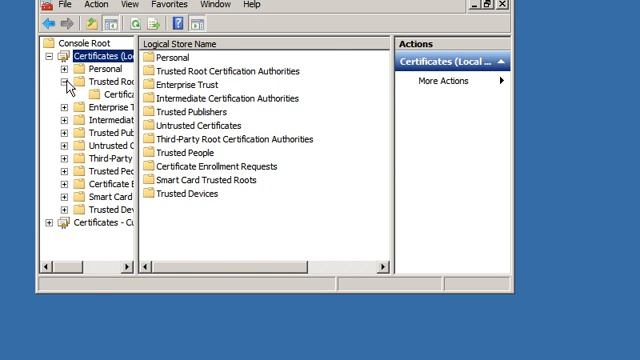
Task: Toggle Show/Hide Action Pane toolbar icon
Action: tap(198, 24)
